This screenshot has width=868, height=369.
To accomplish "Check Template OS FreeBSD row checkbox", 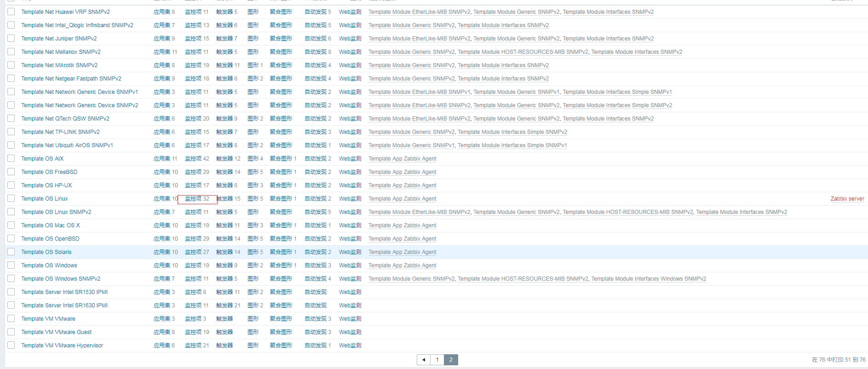I will [11, 172].
